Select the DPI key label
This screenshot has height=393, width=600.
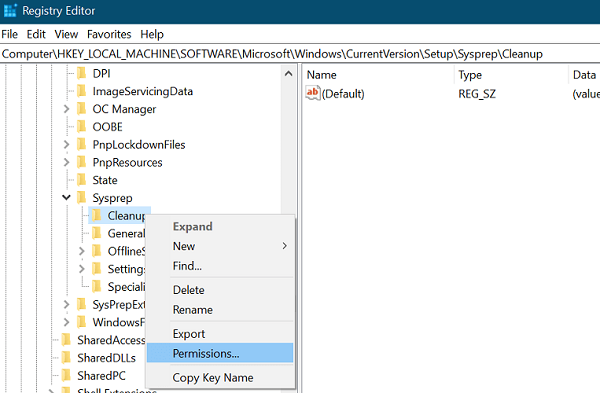point(101,73)
